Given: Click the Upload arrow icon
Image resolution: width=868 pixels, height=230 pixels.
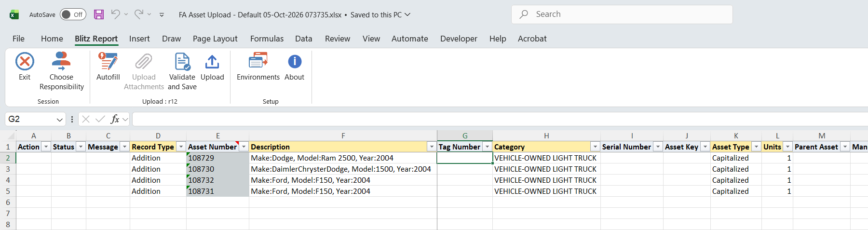Looking at the screenshot, I should pyautogui.click(x=212, y=62).
